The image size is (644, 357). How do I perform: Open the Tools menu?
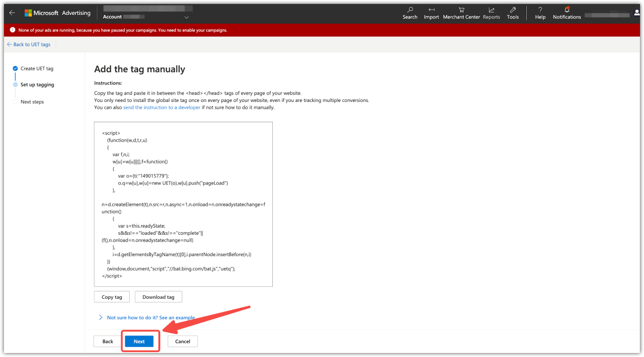[x=513, y=13]
